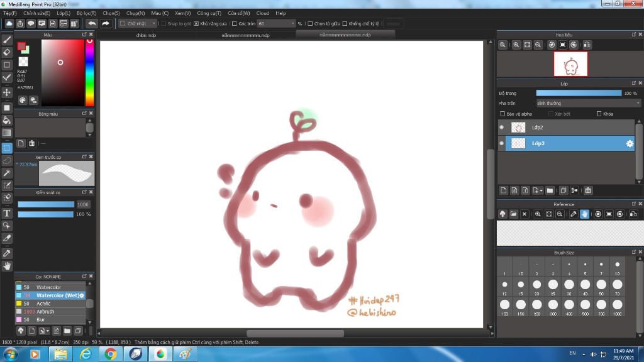Screen dimensions: 644x362
Task: Open the gear settings of the selected Lớp2 layer
Action: click(630, 143)
